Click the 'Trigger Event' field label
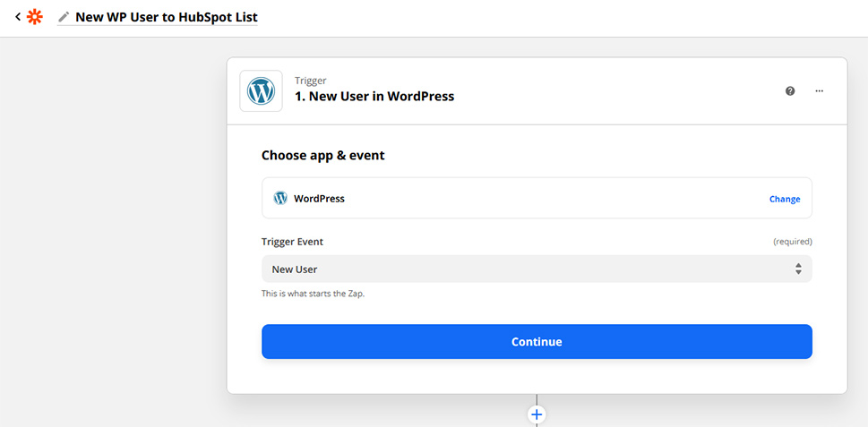 pyautogui.click(x=292, y=242)
